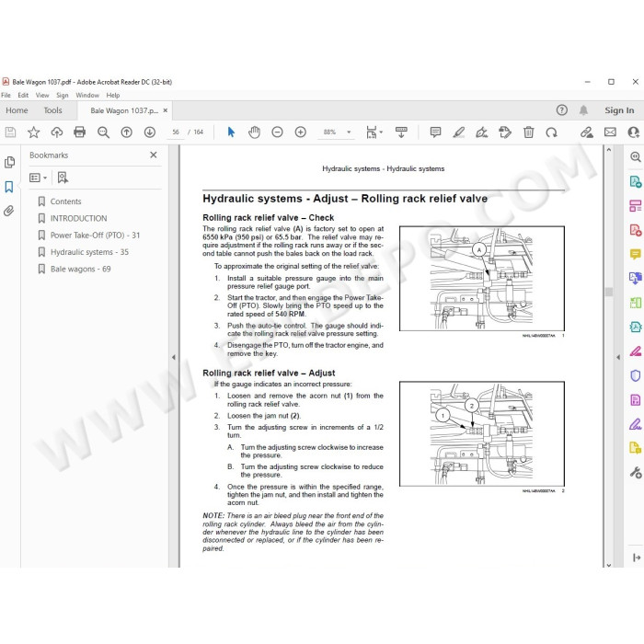This screenshot has height=644, width=644.
Task: Click Sign In button
Action: click(619, 110)
